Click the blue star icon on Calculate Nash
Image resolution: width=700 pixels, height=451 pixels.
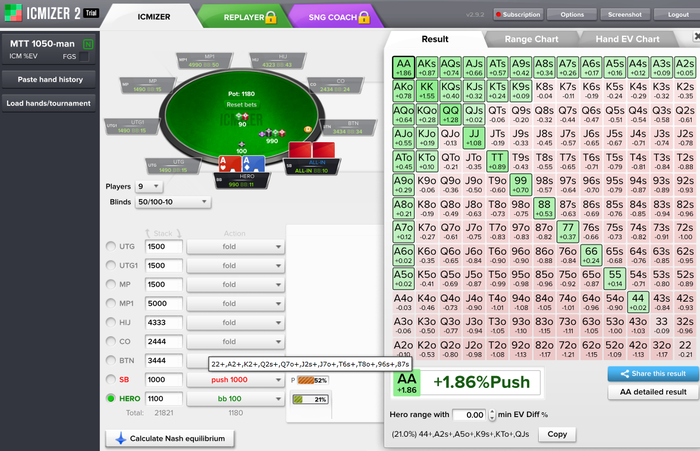point(121,438)
